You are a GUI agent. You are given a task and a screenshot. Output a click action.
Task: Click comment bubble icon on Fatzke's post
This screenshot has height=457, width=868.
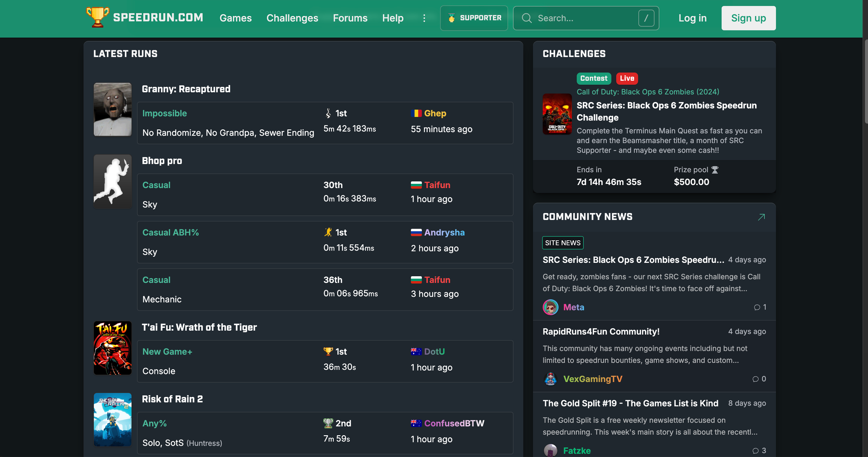756,450
